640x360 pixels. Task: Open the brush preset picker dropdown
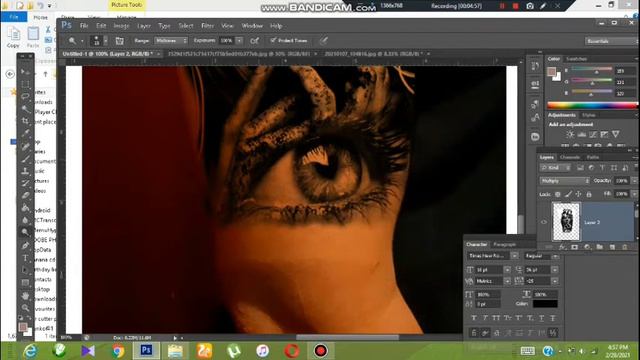click(x=105, y=40)
